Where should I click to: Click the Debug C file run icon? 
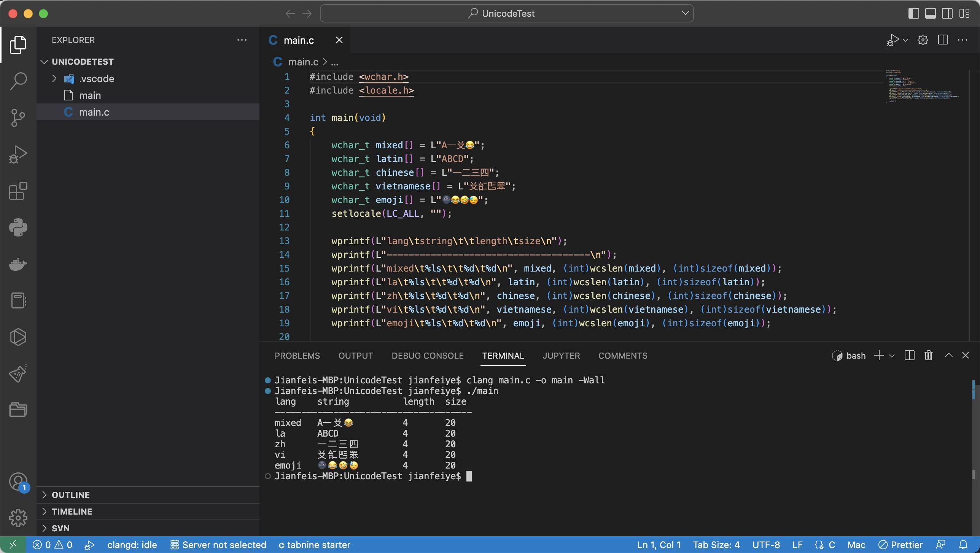tap(892, 40)
